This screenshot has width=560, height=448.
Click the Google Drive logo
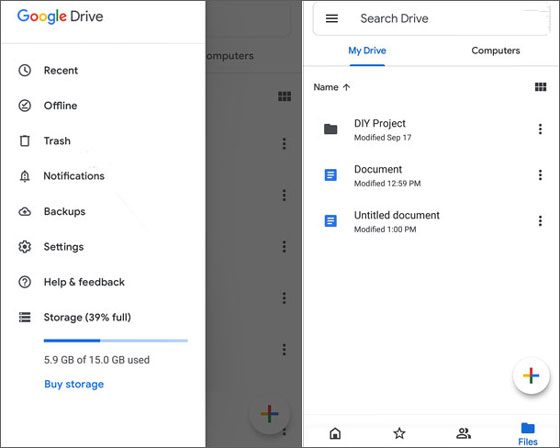click(60, 16)
